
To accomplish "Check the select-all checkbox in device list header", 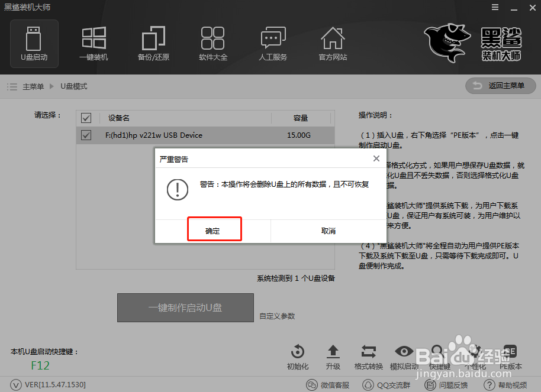I will click(86, 118).
